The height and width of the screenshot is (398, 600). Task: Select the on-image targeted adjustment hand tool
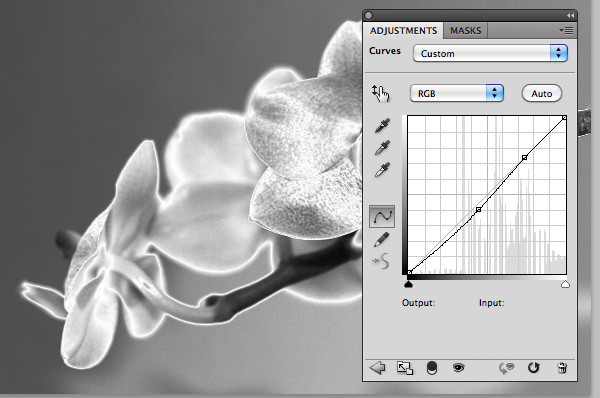[380, 93]
